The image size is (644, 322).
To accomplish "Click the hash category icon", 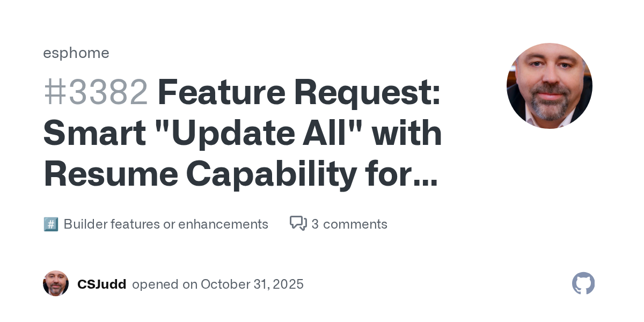I will 50,224.
